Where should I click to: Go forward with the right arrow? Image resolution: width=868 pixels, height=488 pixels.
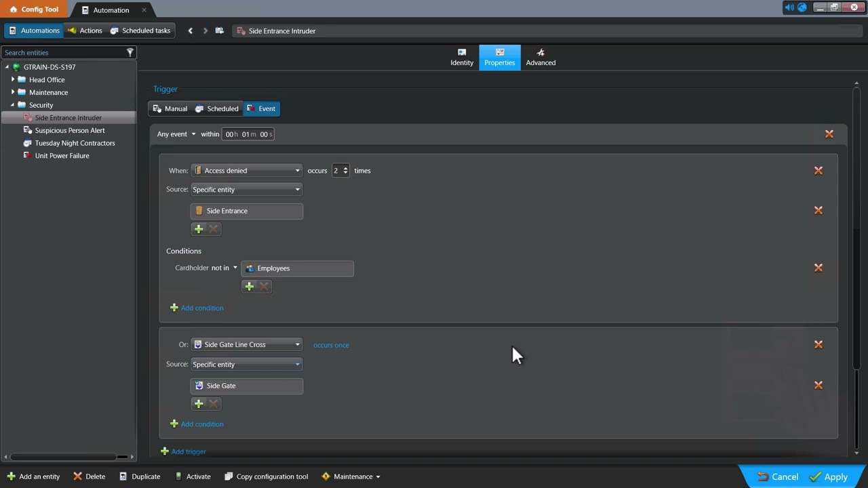coord(205,30)
